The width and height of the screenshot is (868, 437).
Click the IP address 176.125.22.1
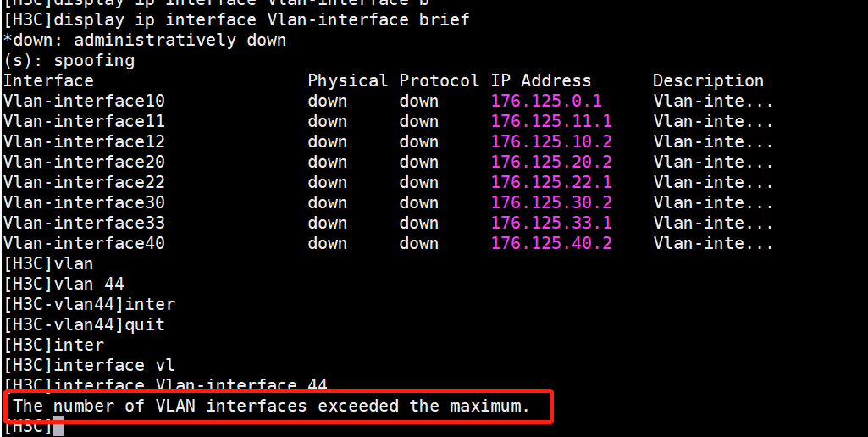pyautogui.click(x=551, y=183)
